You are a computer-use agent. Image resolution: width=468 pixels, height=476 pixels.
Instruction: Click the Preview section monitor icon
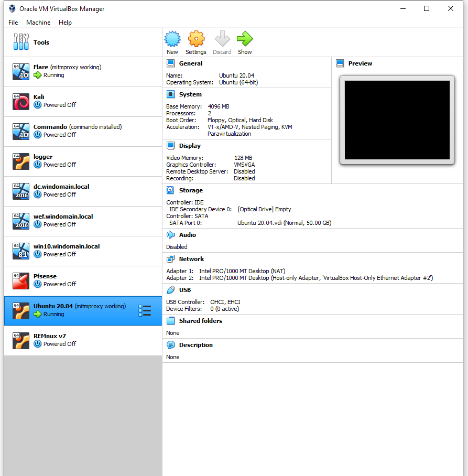(340, 63)
